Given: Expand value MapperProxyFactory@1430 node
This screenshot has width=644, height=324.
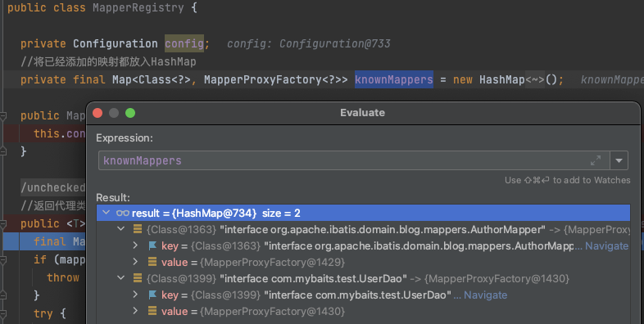Looking at the screenshot, I should pos(135,311).
